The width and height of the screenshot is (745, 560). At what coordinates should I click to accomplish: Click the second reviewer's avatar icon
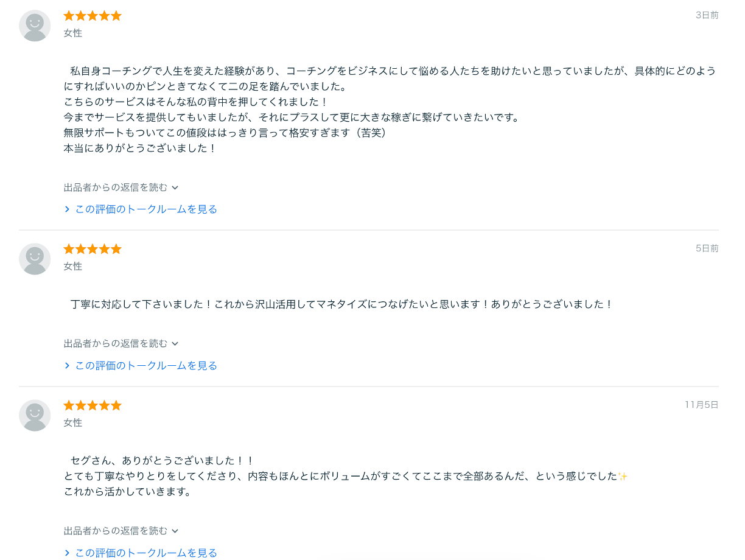[34, 259]
